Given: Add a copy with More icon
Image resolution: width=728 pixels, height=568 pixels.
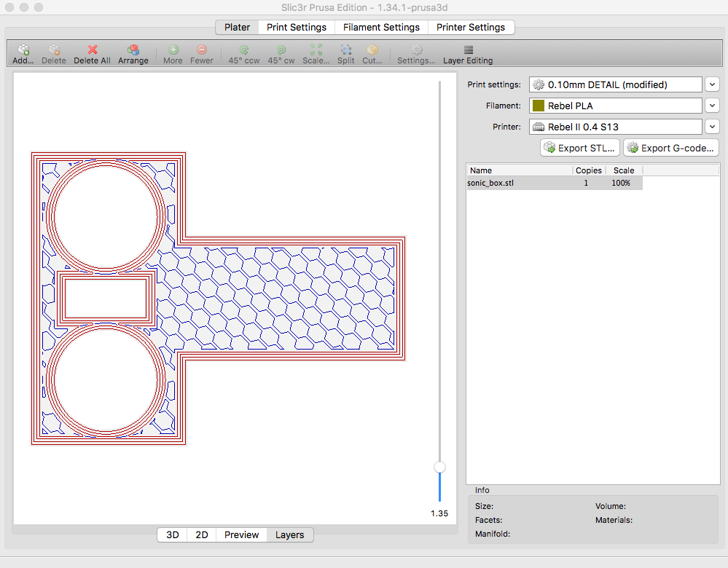Looking at the screenshot, I should pos(173,50).
